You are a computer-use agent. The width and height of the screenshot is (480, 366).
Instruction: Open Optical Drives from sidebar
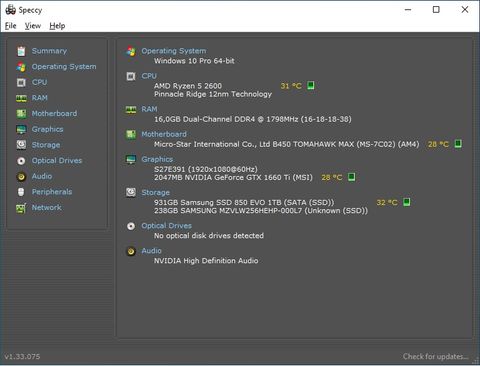(x=57, y=161)
